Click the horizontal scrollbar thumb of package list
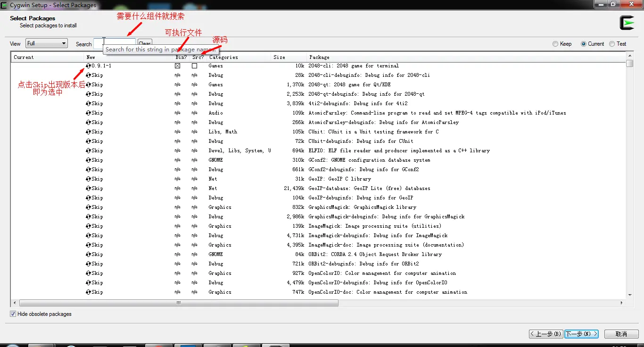Image resolution: width=644 pixels, height=347 pixels. click(x=179, y=303)
